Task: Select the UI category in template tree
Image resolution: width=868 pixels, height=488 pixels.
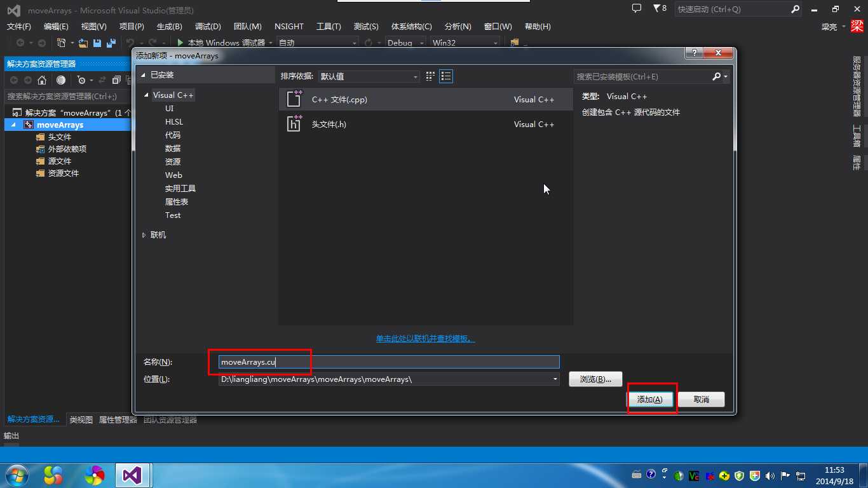Action: pyautogui.click(x=169, y=109)
